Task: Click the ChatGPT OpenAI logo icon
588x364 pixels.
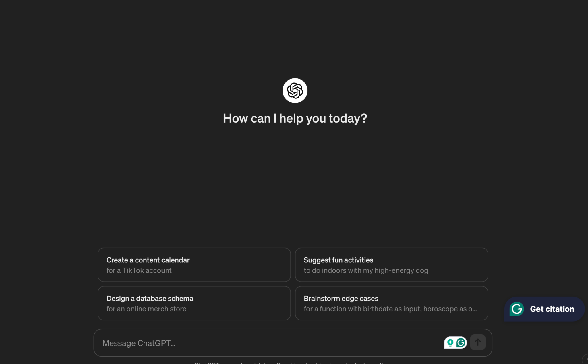Action: point(294,90)
